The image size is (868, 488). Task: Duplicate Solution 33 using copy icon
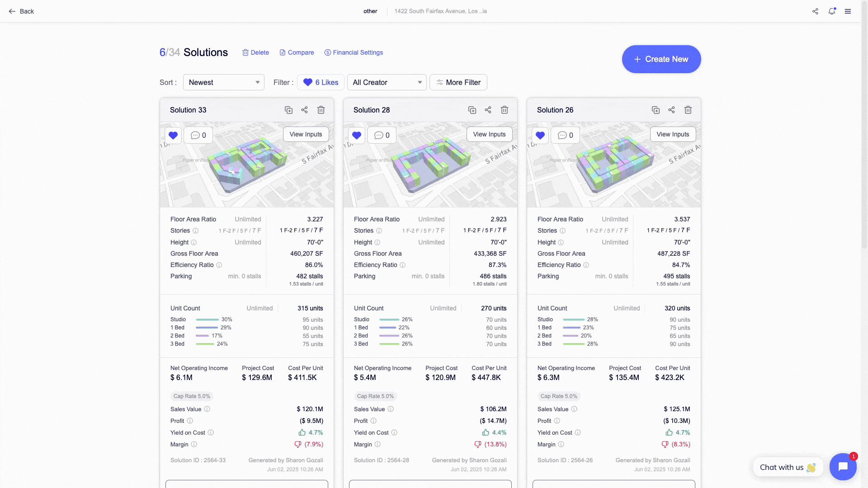click(288, 110)
